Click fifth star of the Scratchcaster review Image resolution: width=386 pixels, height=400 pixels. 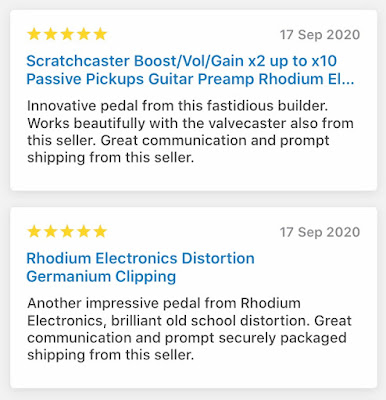coord(100,34)
